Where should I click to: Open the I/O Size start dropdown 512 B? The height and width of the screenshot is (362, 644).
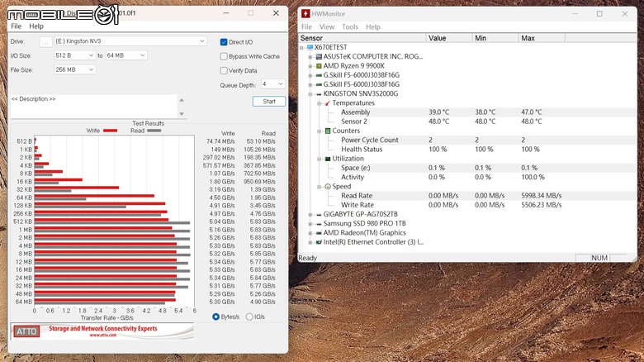[x=75, y=55]
